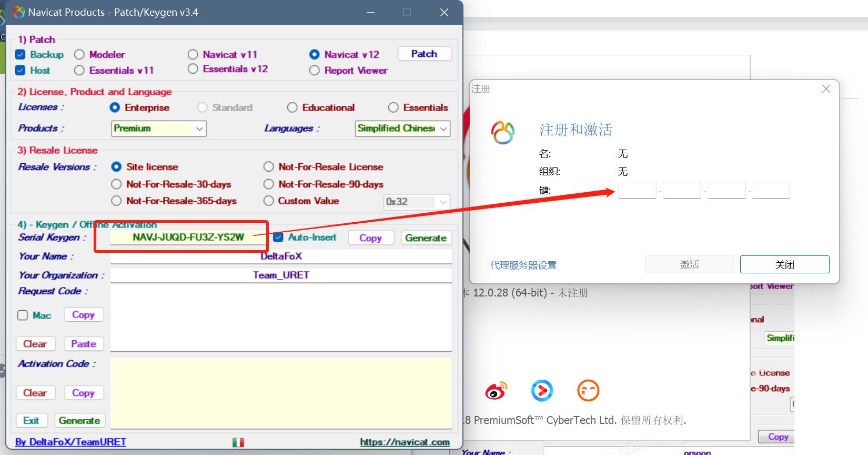This screenshot has height=455, width=868.
Task: Close the 注册 registration dialog with X
Action: click(x=826, y=89)
